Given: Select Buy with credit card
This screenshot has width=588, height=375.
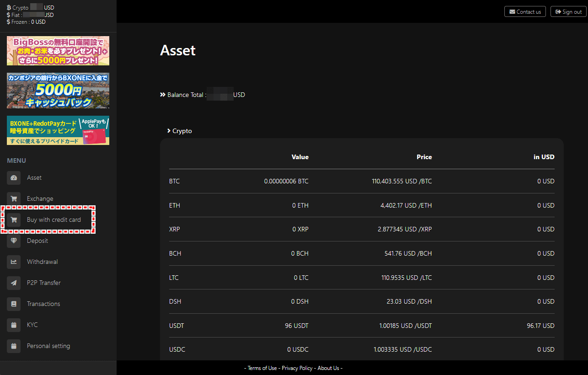Looking at the screenshot, I should pos(54,220).
